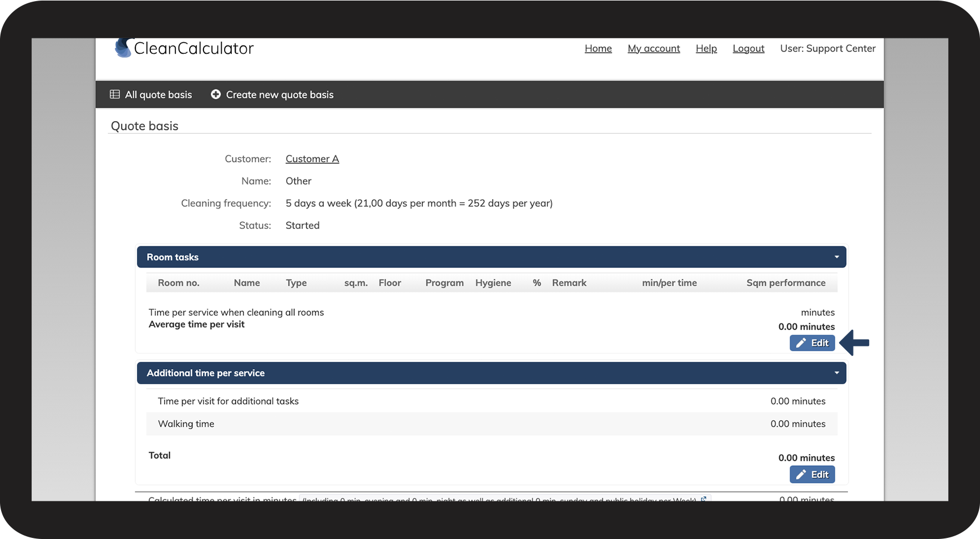Collapse the Room tasks section arrow

[836, 257]
